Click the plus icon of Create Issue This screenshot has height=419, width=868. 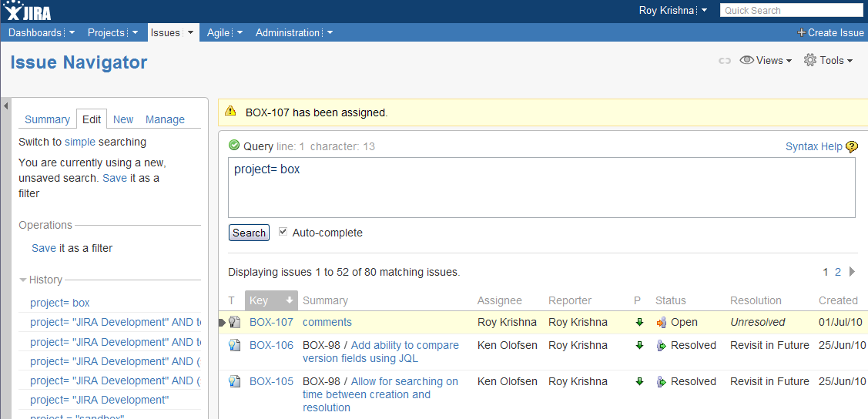(x=801, y=32)
